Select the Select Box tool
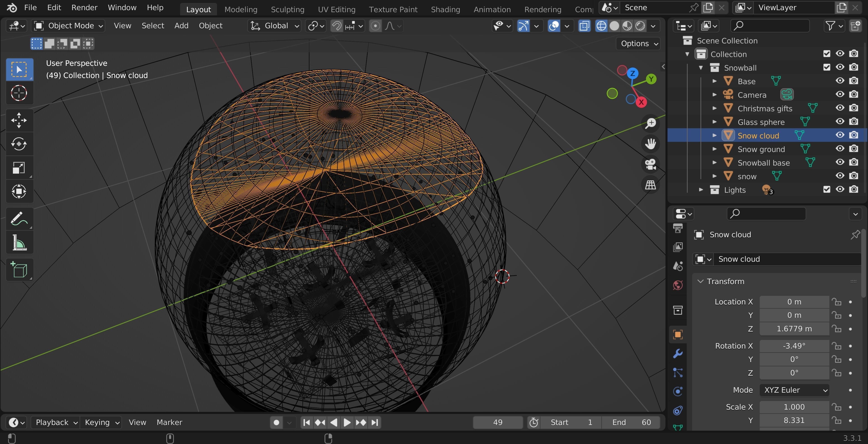 [19, 69]
